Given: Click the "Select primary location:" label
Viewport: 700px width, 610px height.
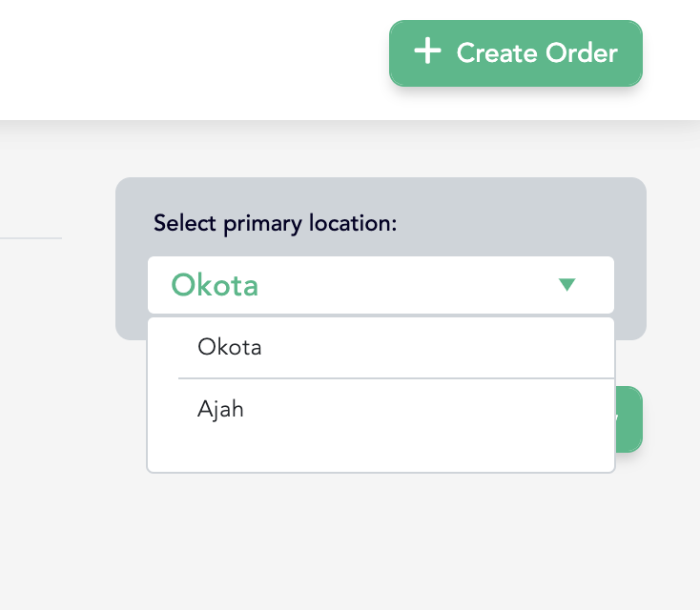Looking at the screenshot, I should [x=275, y=223].
